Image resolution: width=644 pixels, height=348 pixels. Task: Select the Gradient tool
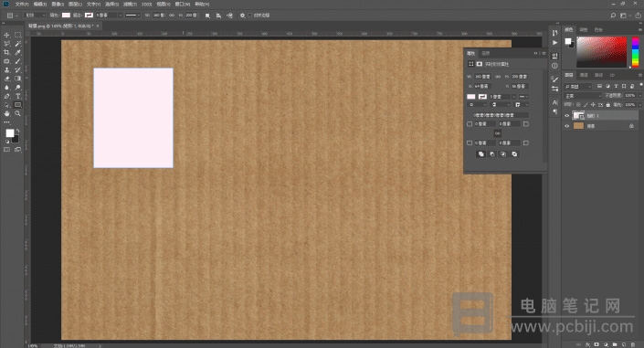pos(17,79)
